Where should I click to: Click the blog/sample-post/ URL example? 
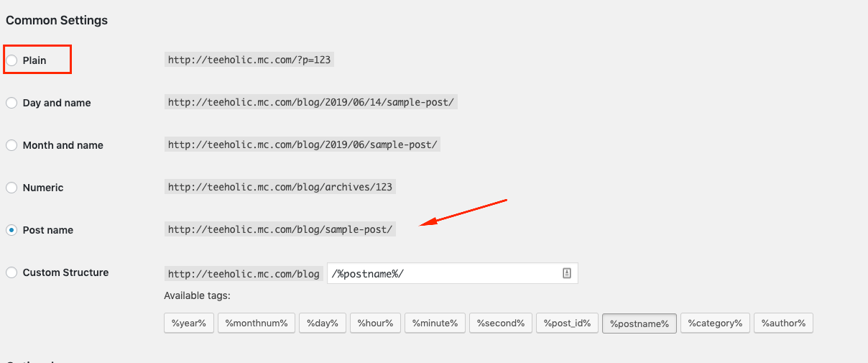pos(280,230)
